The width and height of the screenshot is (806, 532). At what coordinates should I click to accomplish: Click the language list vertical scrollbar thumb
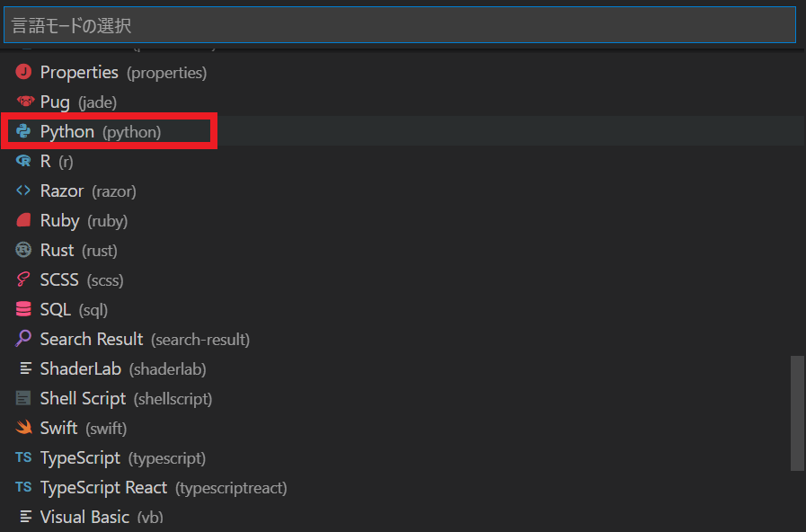(x=797, y=412)
